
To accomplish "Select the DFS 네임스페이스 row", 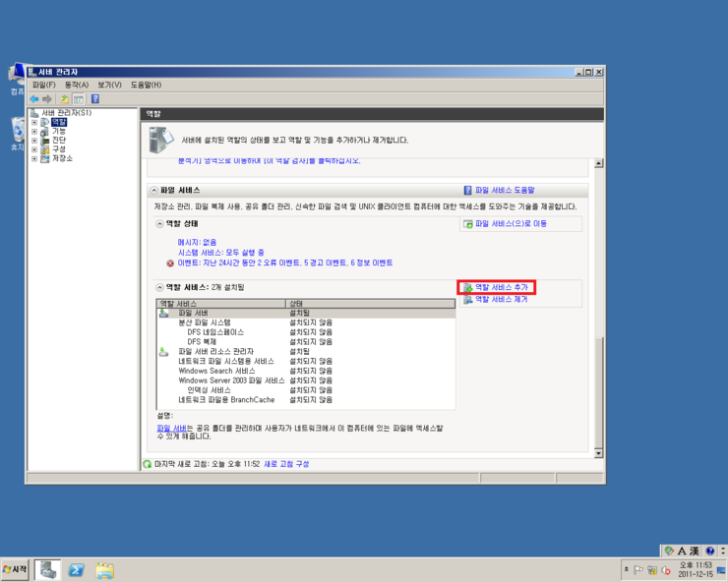I will 306,332.
